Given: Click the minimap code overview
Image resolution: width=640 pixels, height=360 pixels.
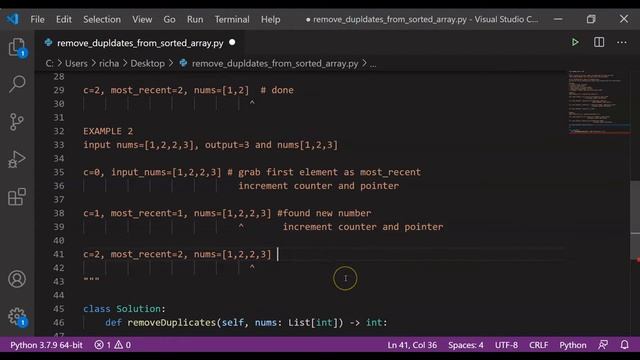Looking at the screenshot, I should tap(599, 102).
